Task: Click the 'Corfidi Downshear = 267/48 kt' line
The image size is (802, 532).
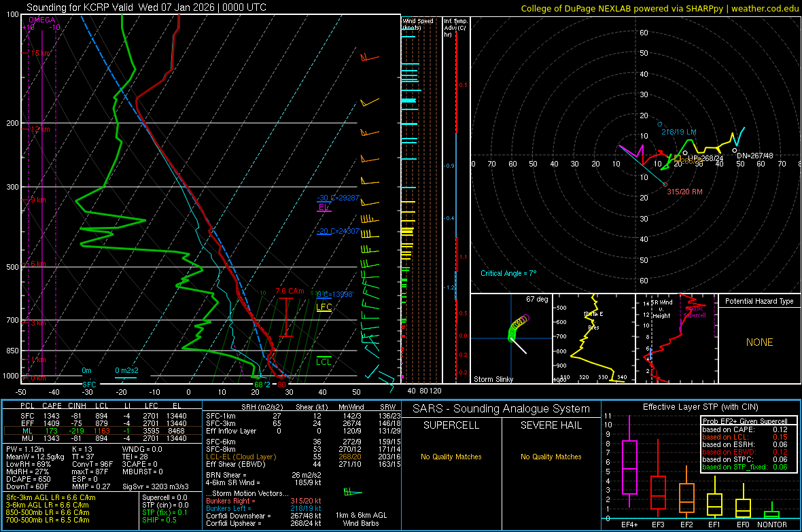Action: click(264, 516)
